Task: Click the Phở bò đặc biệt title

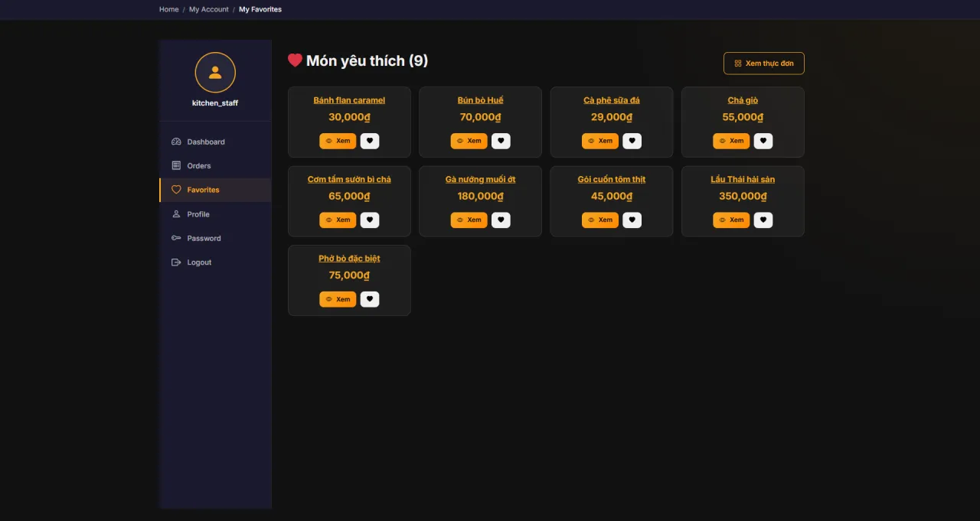Action: 349,259
